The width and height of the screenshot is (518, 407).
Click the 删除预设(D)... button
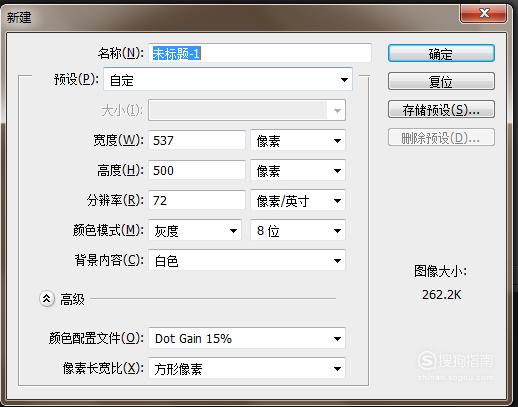pyautogui.click(x=441, y=137)
